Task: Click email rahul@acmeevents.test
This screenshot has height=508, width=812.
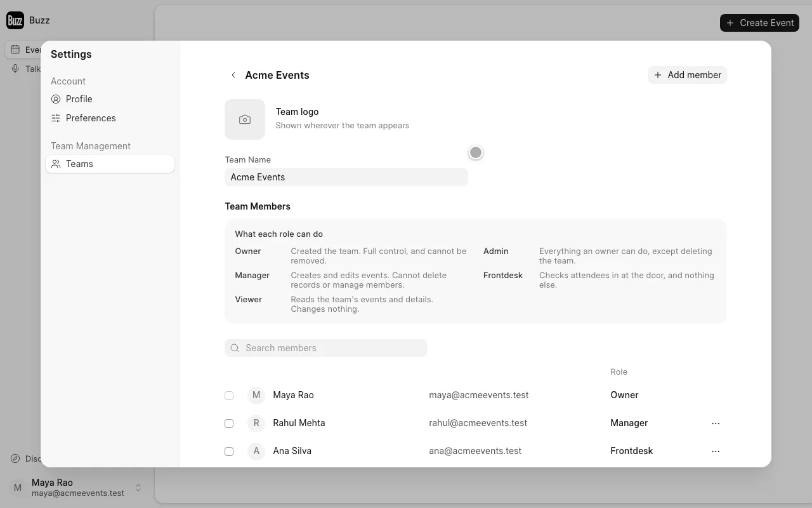Action: pos(478,423)
